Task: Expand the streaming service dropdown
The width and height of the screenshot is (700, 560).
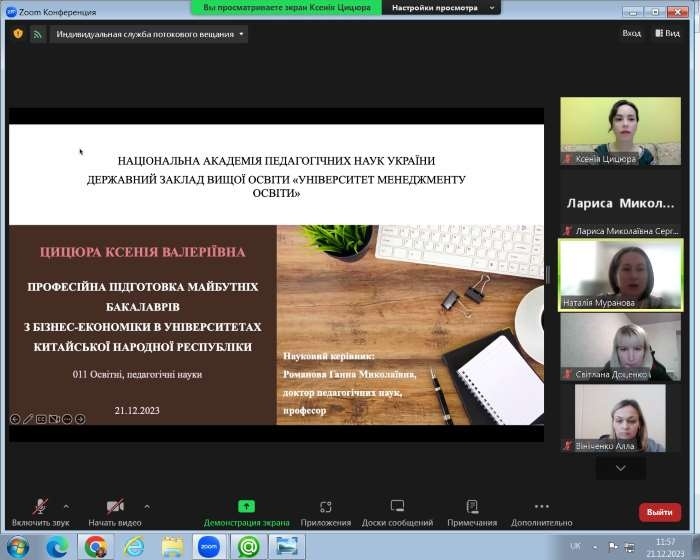Action: 241,33
